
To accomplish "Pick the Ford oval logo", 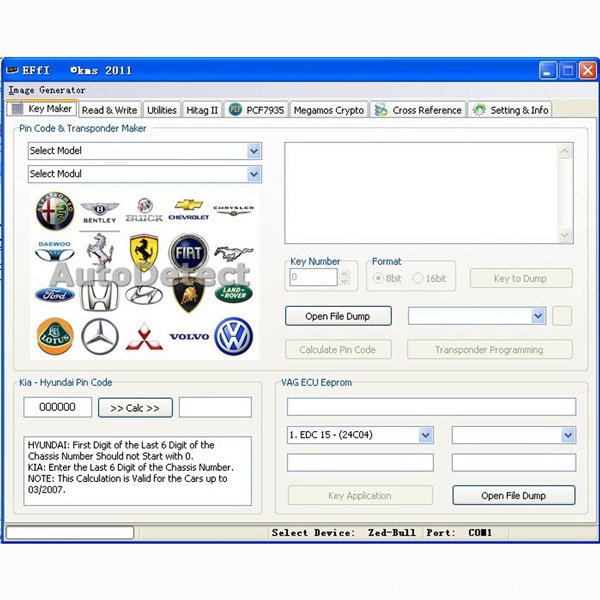I will (x=55, y=295).
